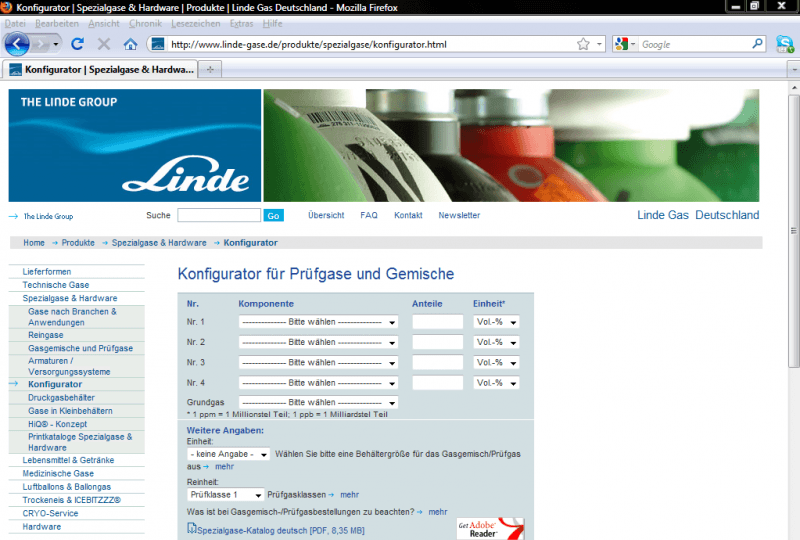Click the Linde logo banner image
Screen dimensions: 800x540
(x=135, y=145)
